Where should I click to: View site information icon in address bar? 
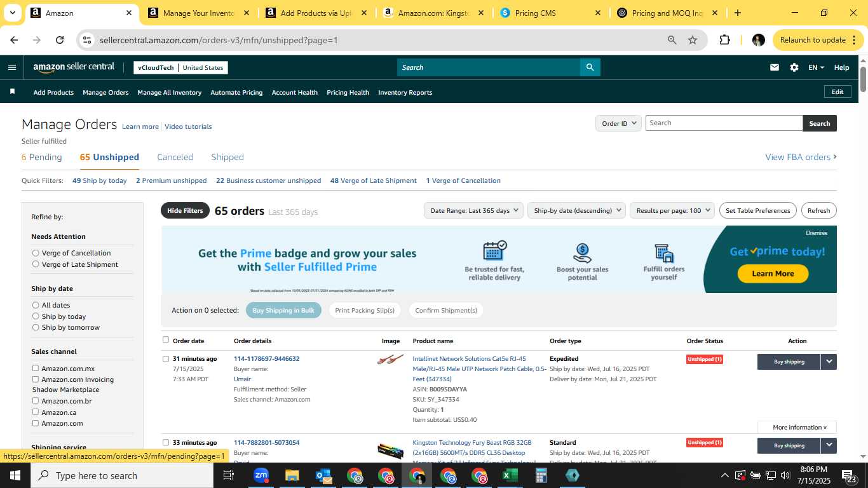coord(87,40)
